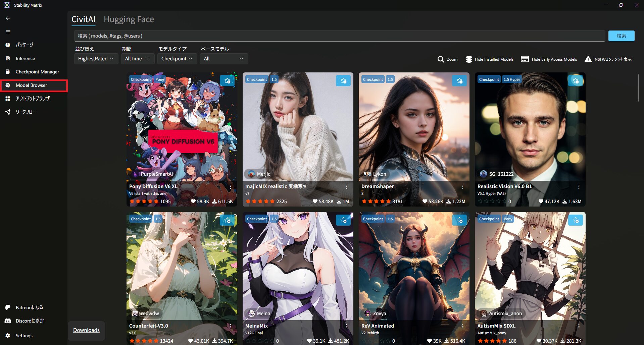Toggle NSFWコンテンツを表示 option
This screenshot has height=345, width=644.
(x=608, y=59)
